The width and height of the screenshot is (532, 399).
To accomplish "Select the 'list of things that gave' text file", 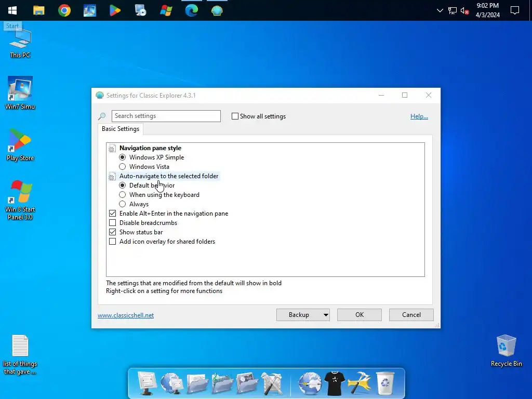I will point(20,355).
